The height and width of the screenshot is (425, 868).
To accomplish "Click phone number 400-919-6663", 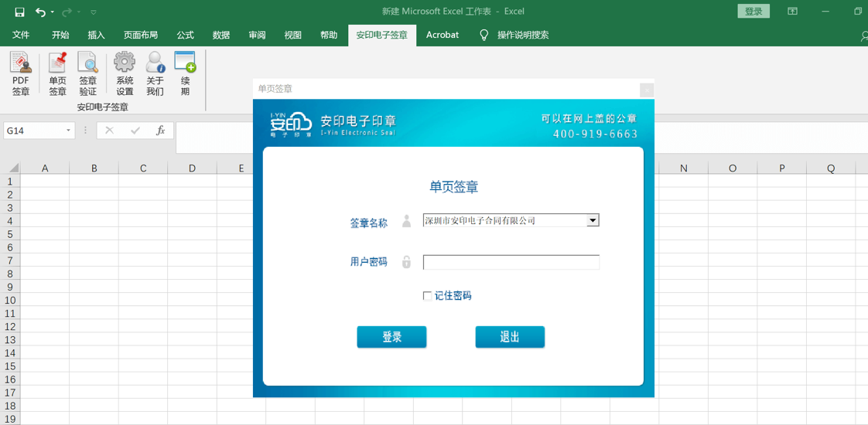I will (x=595, y=134).
